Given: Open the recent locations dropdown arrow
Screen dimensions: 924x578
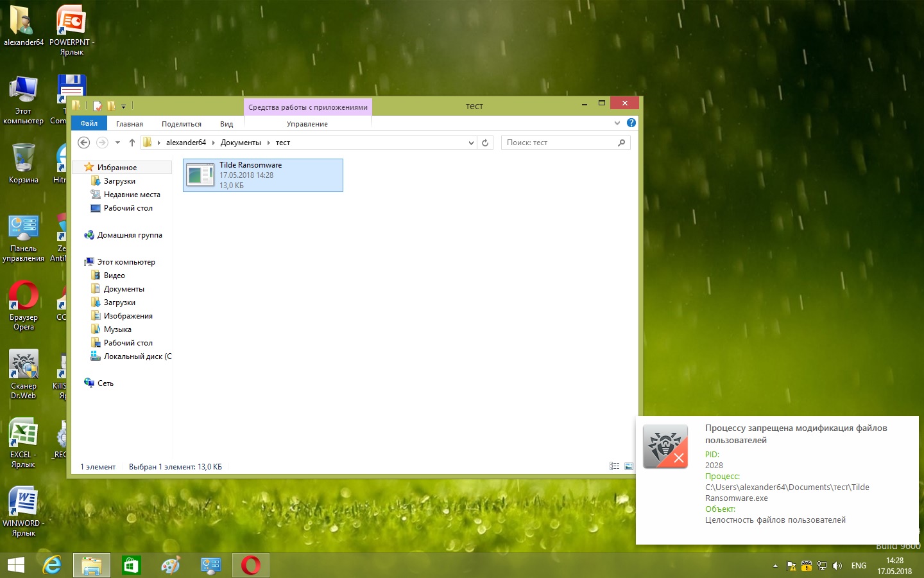Looking at the screenshot, I should (117, 143).
